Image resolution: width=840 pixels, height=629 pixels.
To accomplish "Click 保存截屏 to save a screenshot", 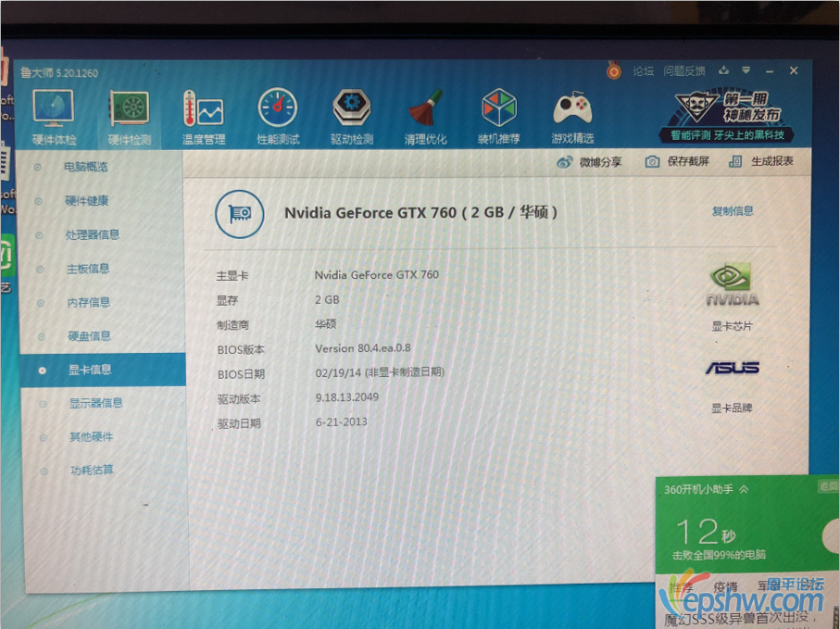I will [677, 161].
